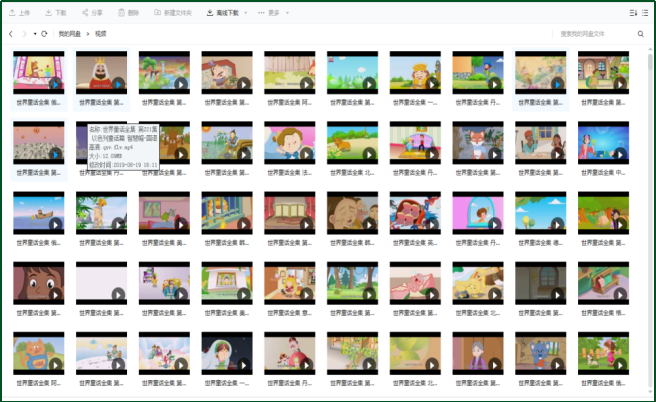Click the 下载 download button
656x402 pixels.
point(56,13)
